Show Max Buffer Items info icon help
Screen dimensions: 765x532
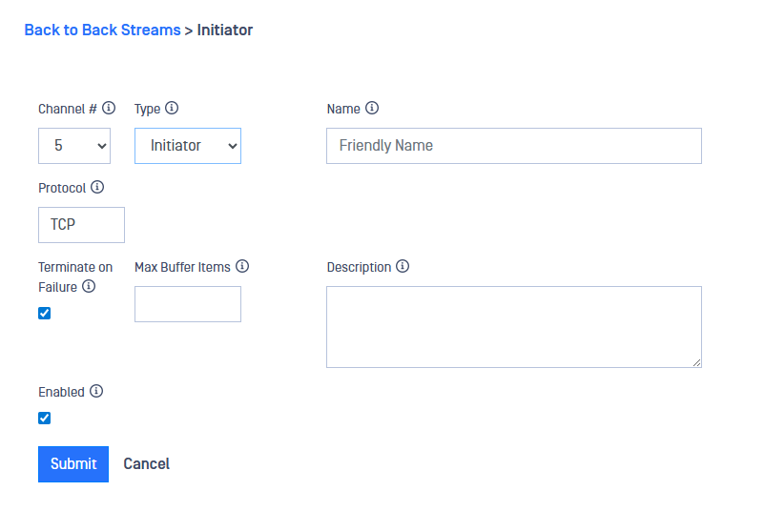[x=242, y=267]
